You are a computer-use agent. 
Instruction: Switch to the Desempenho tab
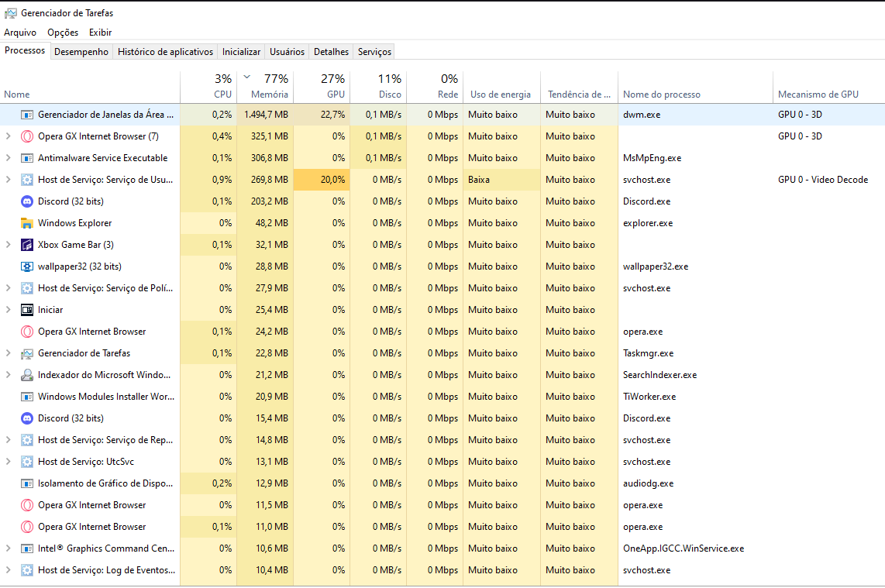click(81, 52)
